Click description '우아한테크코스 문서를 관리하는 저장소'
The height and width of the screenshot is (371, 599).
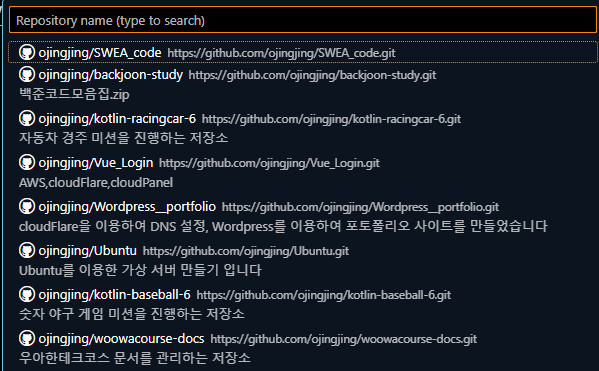tap(135, 358)
